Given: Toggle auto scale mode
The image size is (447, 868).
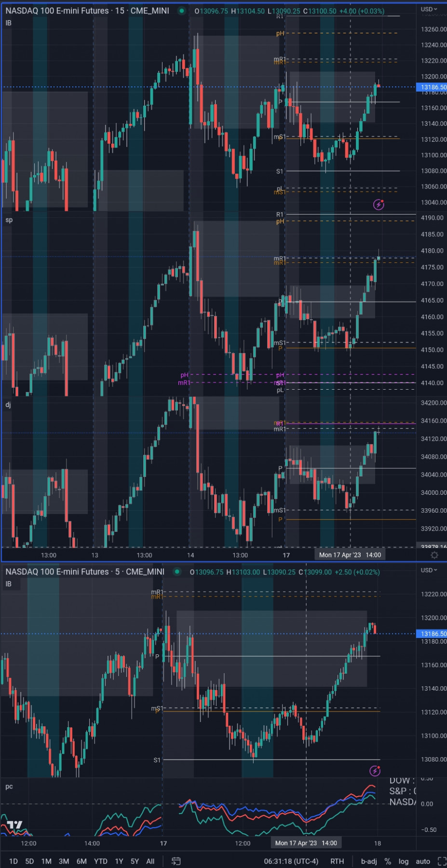Looking at the screenshot, I should [423, 861].
